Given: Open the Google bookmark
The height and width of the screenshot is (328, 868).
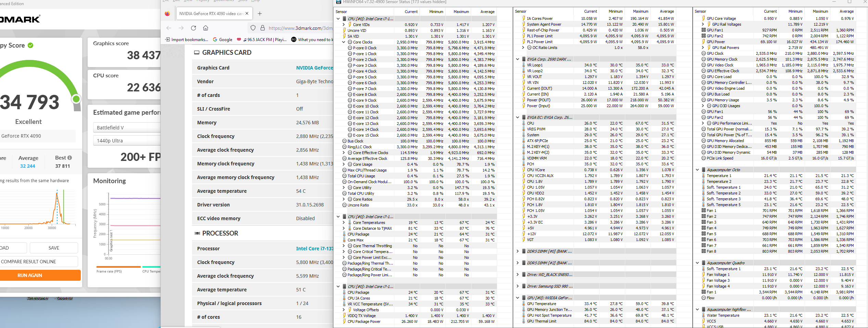Looking at the screenshot, I should point(223,40).
